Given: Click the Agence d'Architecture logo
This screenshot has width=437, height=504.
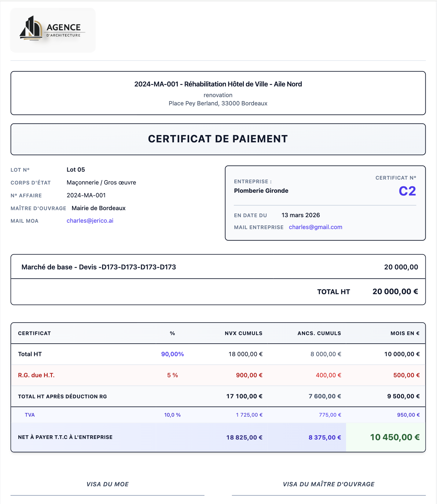Looking at the screenshot, I should [53, 30].
